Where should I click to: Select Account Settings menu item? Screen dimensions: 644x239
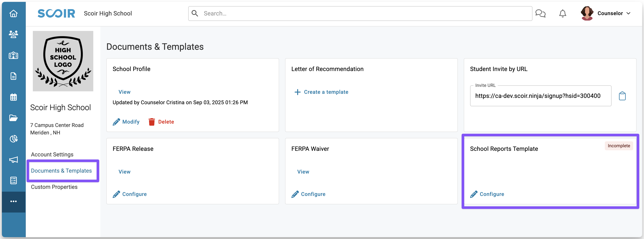point(52,154)
